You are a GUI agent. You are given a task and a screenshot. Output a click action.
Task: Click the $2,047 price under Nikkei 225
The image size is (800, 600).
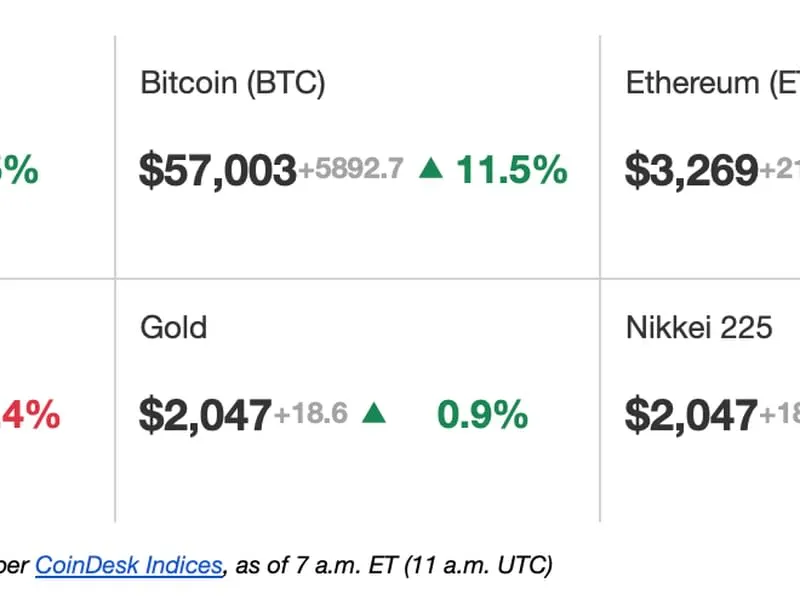(x=690, y=414)
